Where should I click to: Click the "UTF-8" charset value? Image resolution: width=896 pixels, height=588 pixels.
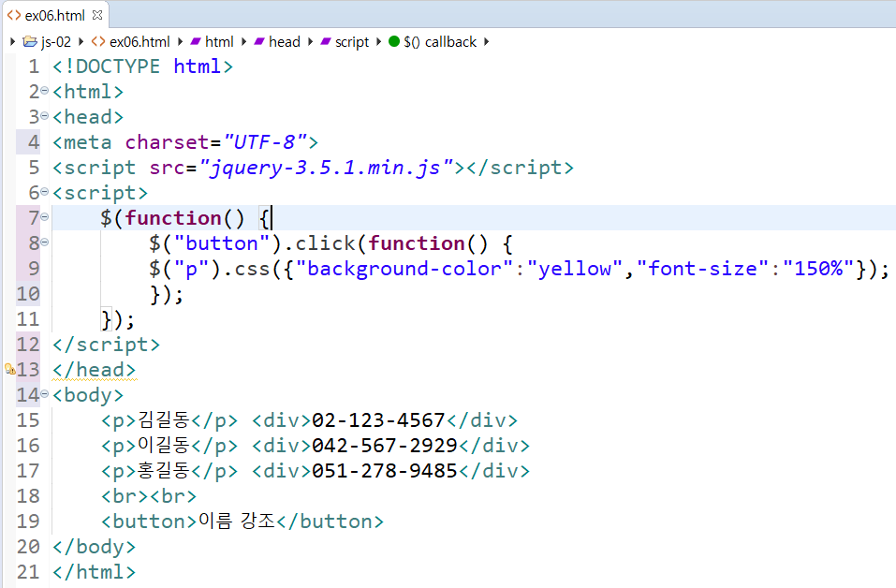265,141
